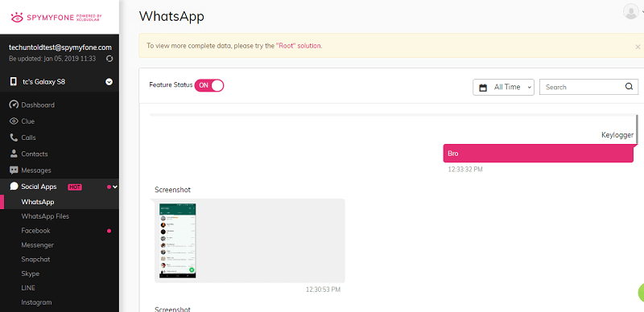Image resolution: width=644 pixels, height=312 pixels.
Task: Refresh the data with the sync icon
Action: [x=109, y=59]
